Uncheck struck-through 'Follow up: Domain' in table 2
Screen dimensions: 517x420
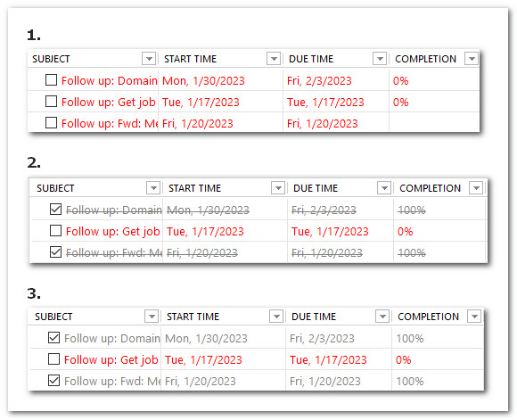(55, 210)
